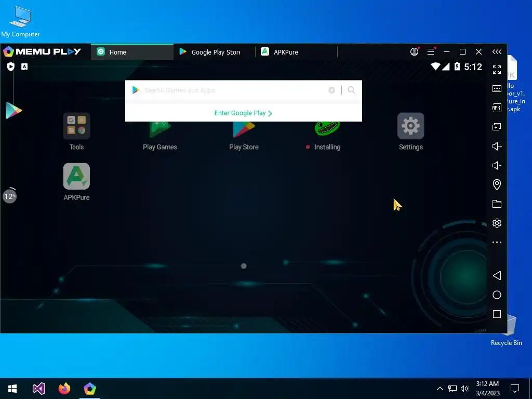Open the Tools folder
The height and width of the screenshot is (399, 532).
76,131
